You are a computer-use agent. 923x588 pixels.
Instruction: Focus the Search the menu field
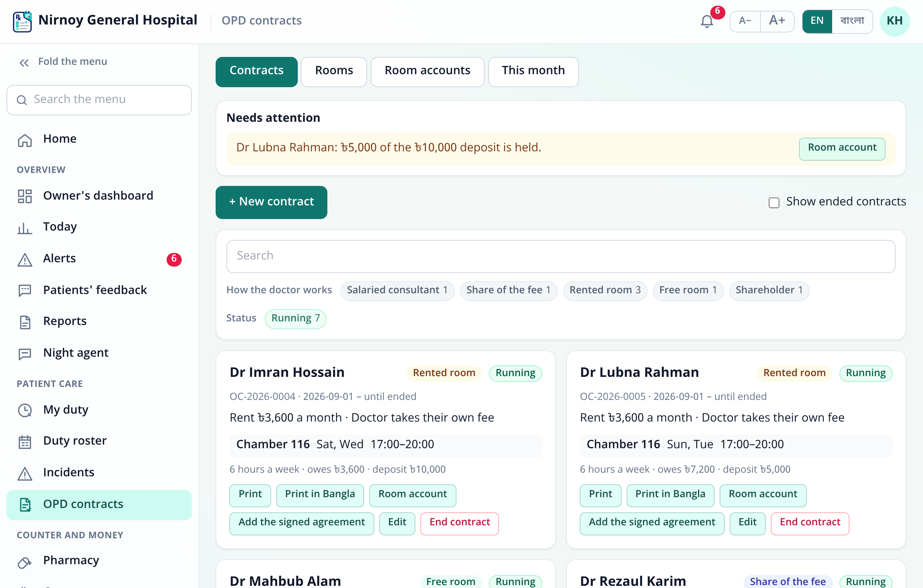click(x=99, y=100)
